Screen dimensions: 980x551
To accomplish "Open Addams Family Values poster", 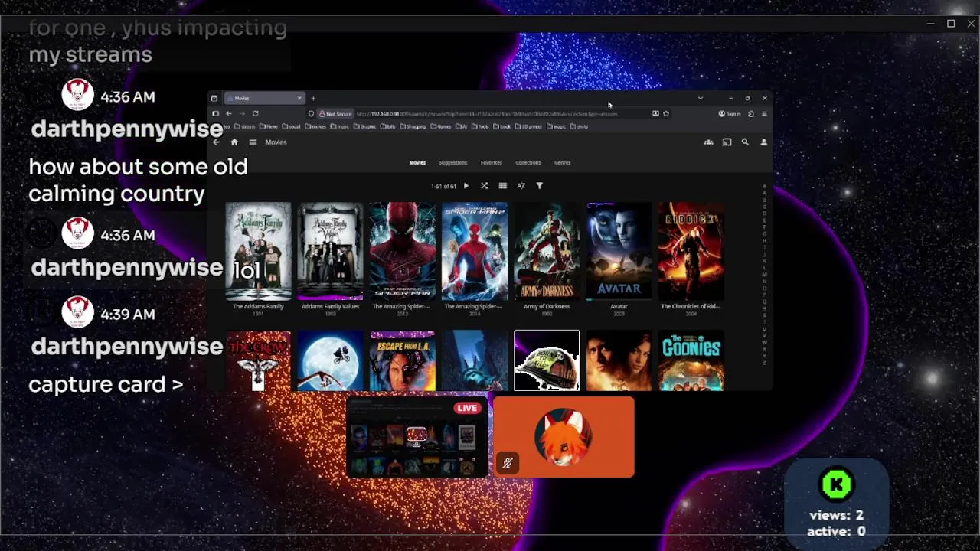I will tap(330, 250).
